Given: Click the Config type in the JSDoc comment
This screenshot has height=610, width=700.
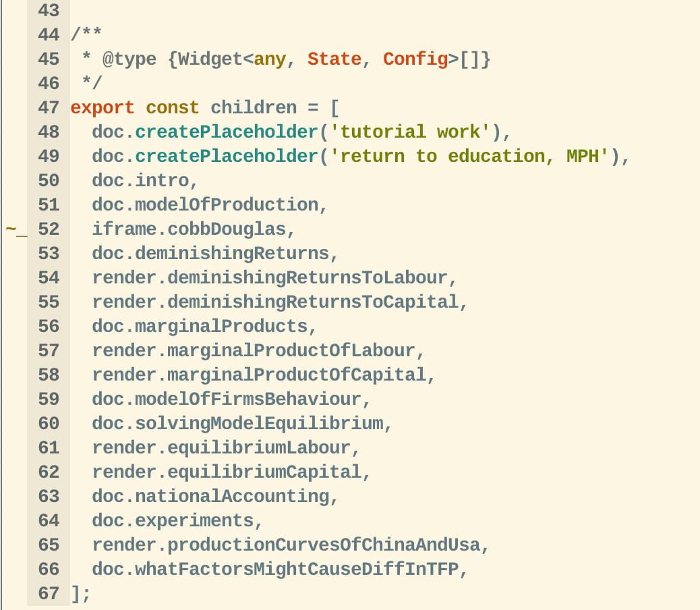Looking at the screenshot, I should click(415, 59).
